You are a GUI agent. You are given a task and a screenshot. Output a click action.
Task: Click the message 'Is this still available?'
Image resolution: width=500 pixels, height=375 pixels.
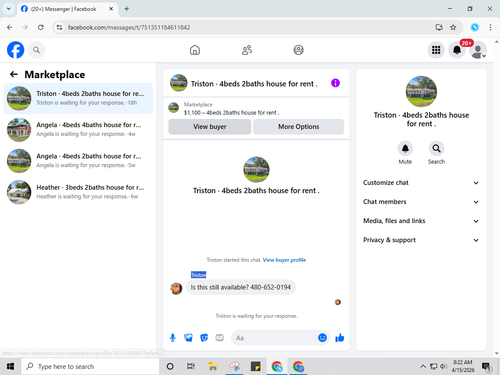pos(241,287)
